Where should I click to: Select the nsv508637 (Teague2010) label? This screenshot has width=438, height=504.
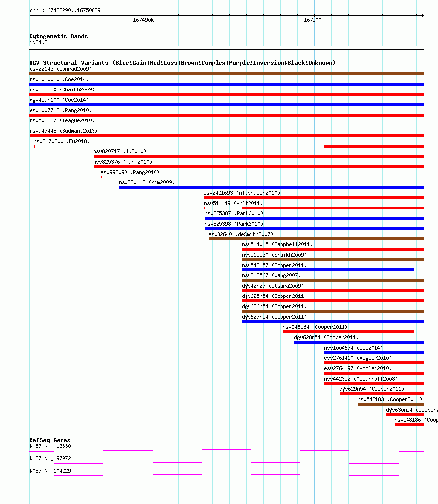(62, 120)
